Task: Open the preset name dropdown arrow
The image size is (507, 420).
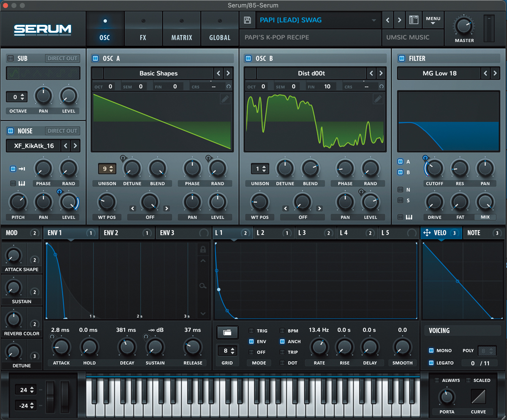Action: click(373, 20)
